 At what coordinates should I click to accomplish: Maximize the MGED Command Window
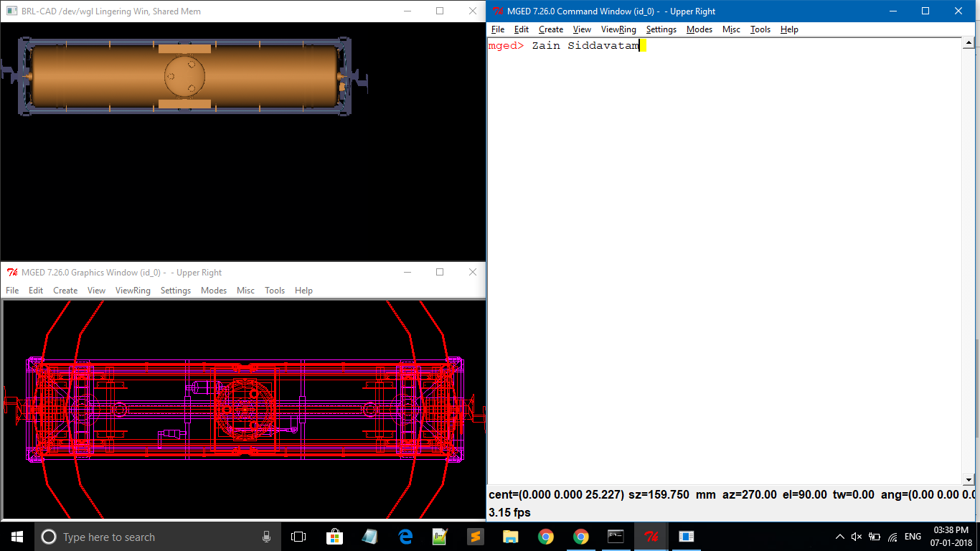point(925,11)
